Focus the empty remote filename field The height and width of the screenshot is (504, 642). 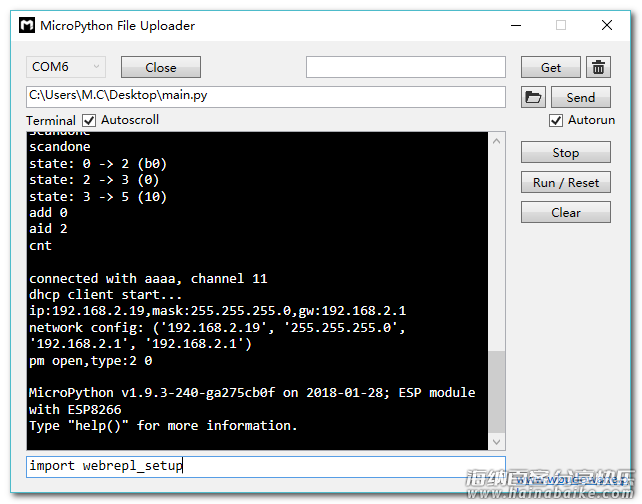pyautogui.click(x=406, y=67)
